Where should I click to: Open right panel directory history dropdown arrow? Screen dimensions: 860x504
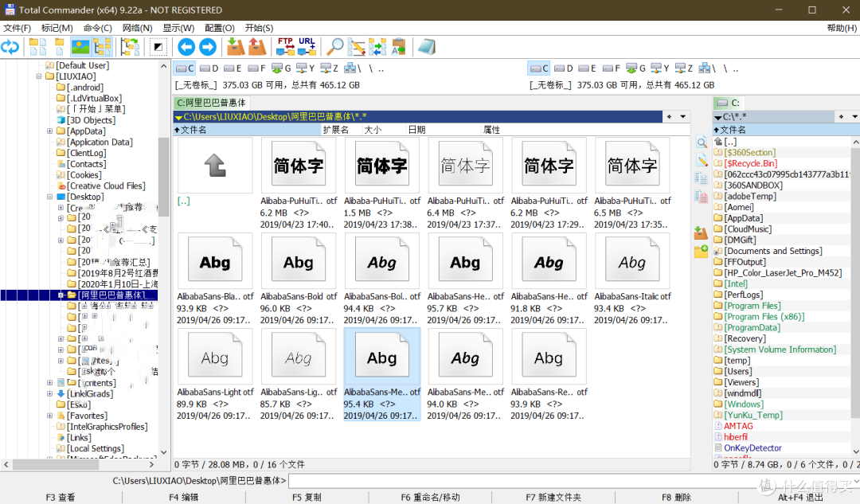tap(854, 116)
